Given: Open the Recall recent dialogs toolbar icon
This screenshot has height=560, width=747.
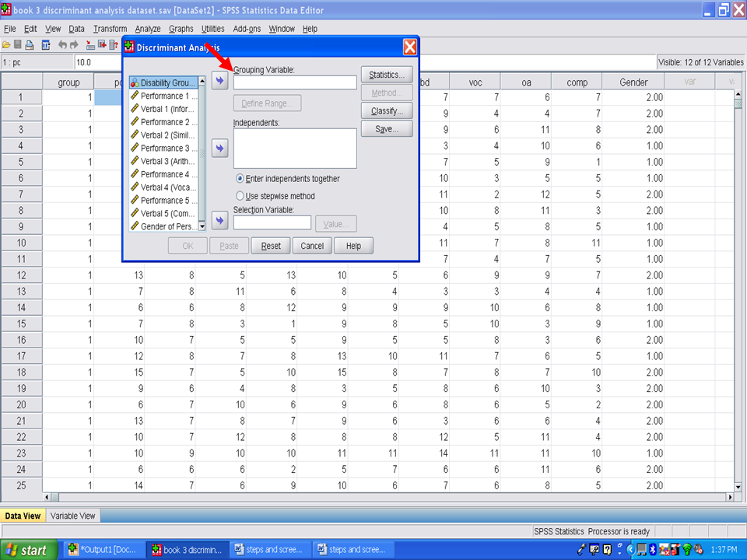Looking at the screenshot, I should [x=46, y=45].
